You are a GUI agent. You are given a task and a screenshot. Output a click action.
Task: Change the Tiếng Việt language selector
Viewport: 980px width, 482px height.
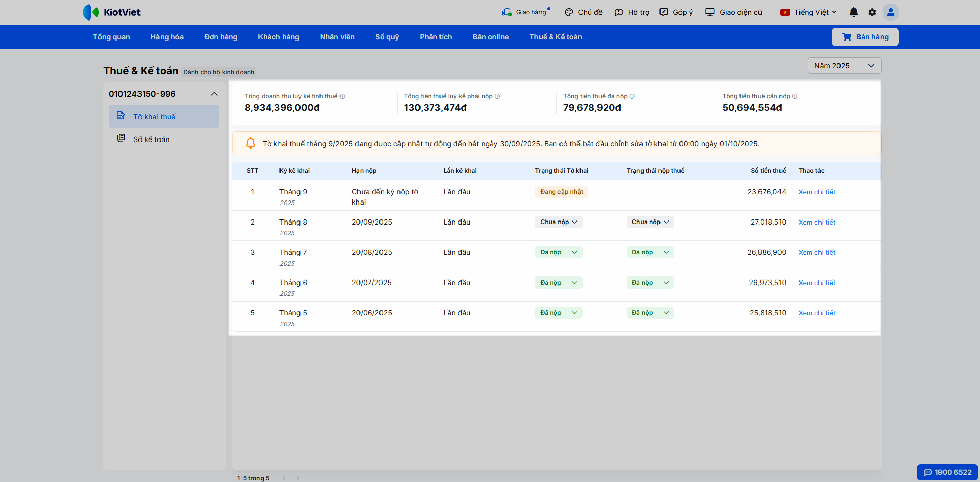click(x=808, y=12)
